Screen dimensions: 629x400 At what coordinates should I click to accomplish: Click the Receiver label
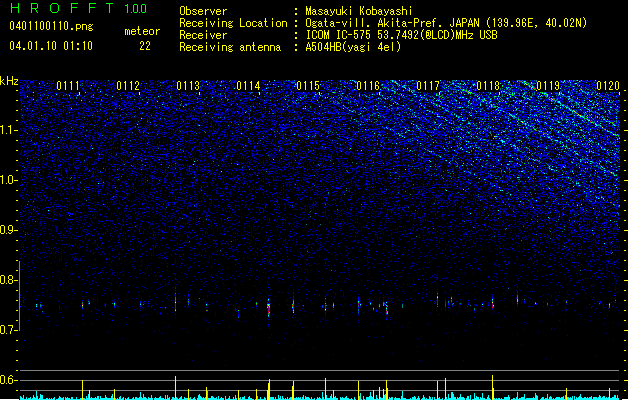click(x=203, y=35)
